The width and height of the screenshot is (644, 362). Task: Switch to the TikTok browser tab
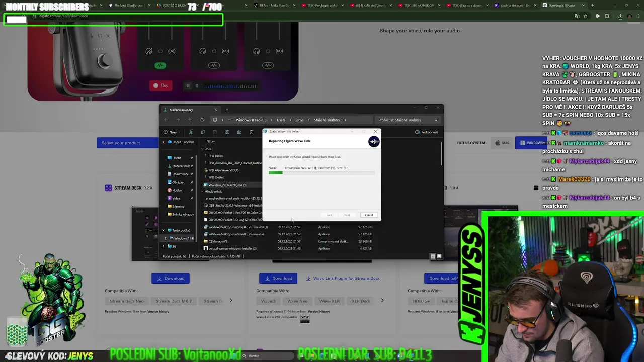tap(275, 5)
